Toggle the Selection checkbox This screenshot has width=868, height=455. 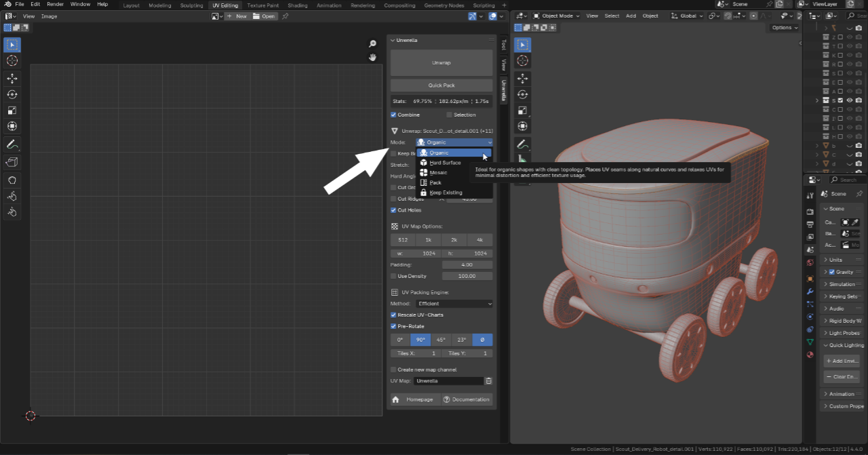[449, 115]
